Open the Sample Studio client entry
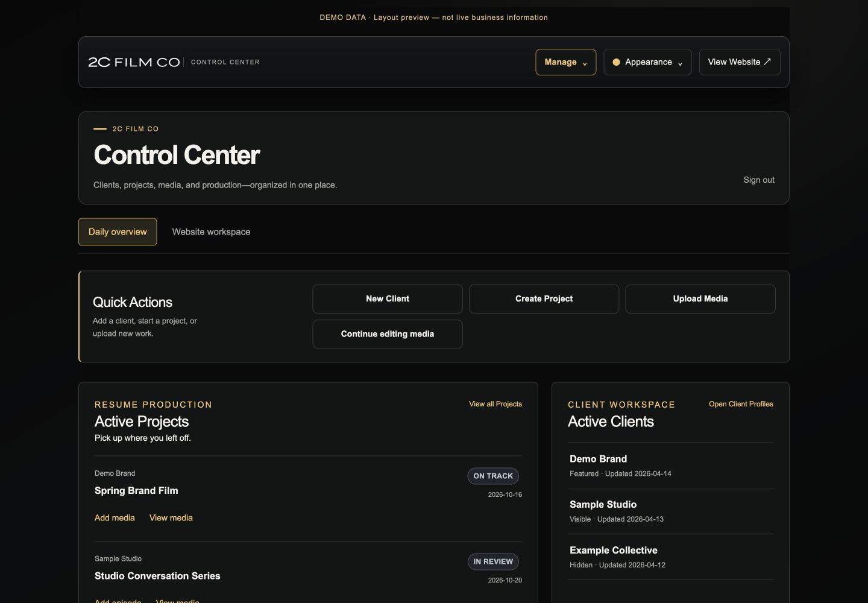The width and height of the screenshot is (868, 603). [x=670, y=511]
